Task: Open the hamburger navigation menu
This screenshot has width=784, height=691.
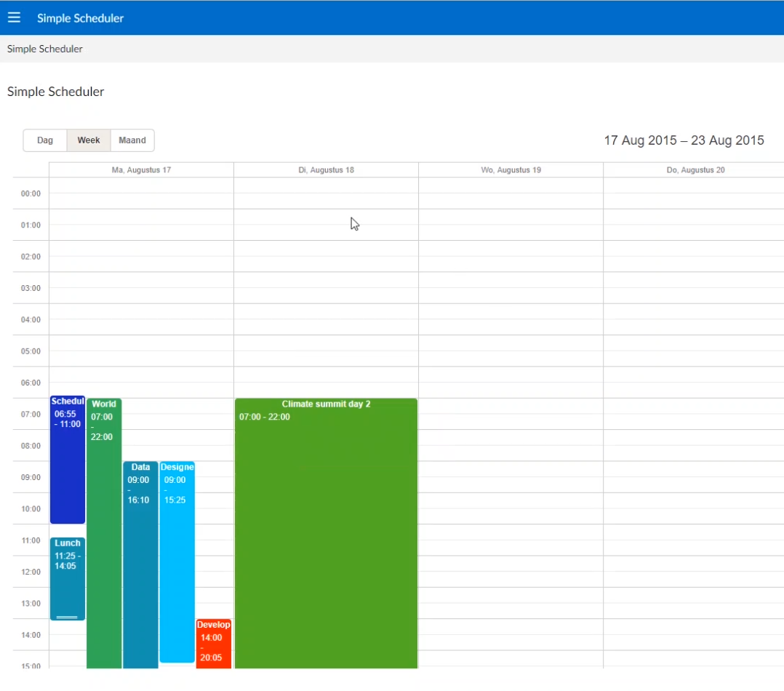Action: click(x=14, y=17)
